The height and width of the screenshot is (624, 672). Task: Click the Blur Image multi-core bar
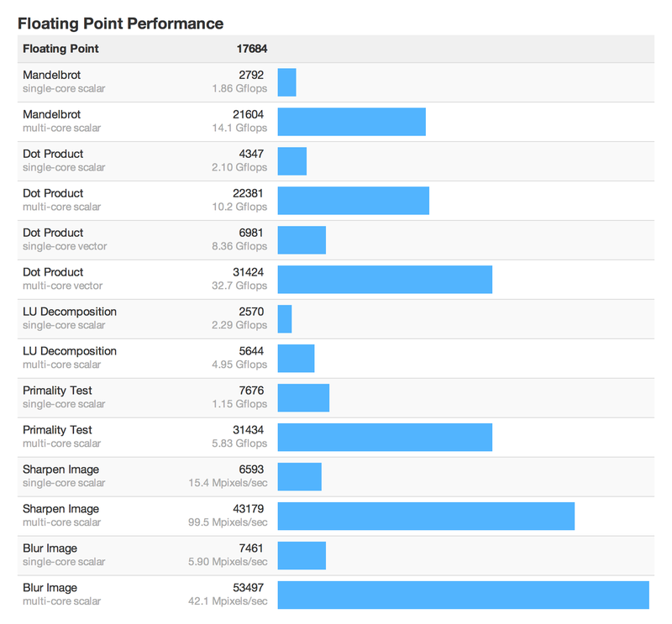(x=463, y=595)
